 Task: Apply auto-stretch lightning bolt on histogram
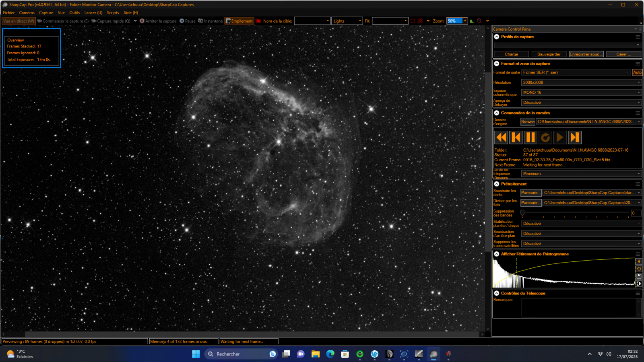(x=639, y=261)
